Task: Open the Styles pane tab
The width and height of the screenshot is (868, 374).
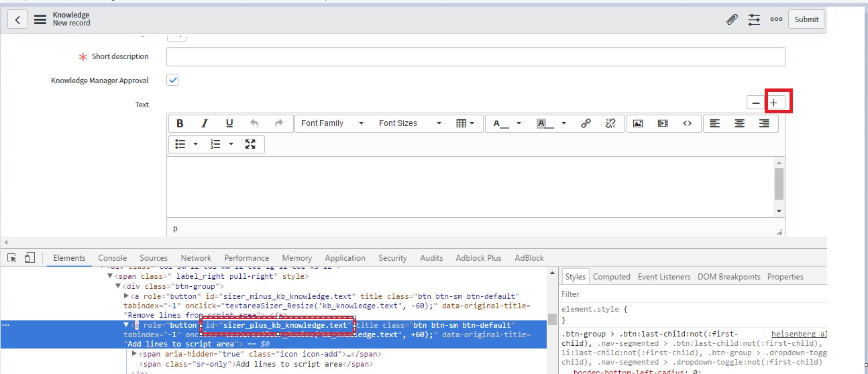Action: [575, 277]
